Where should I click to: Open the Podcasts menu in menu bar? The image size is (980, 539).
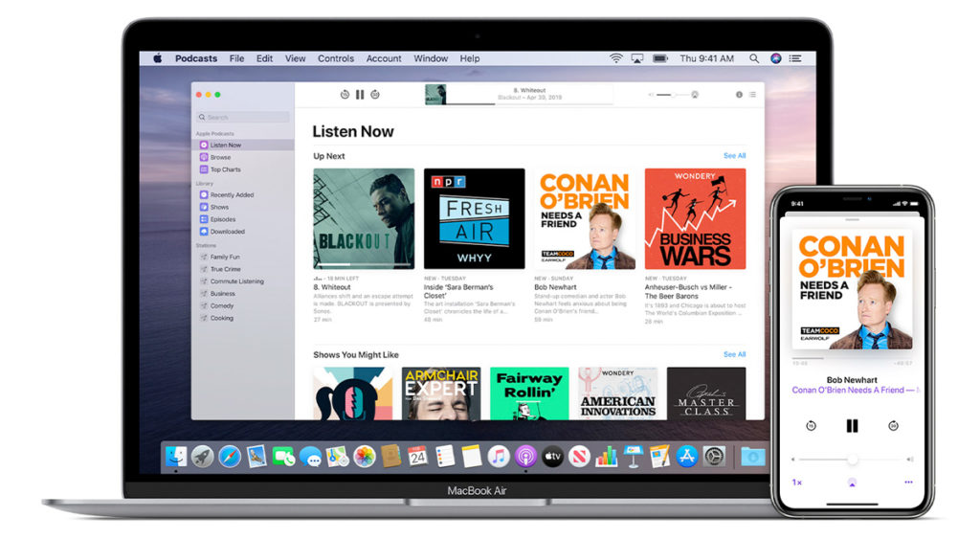coord(196,58)
